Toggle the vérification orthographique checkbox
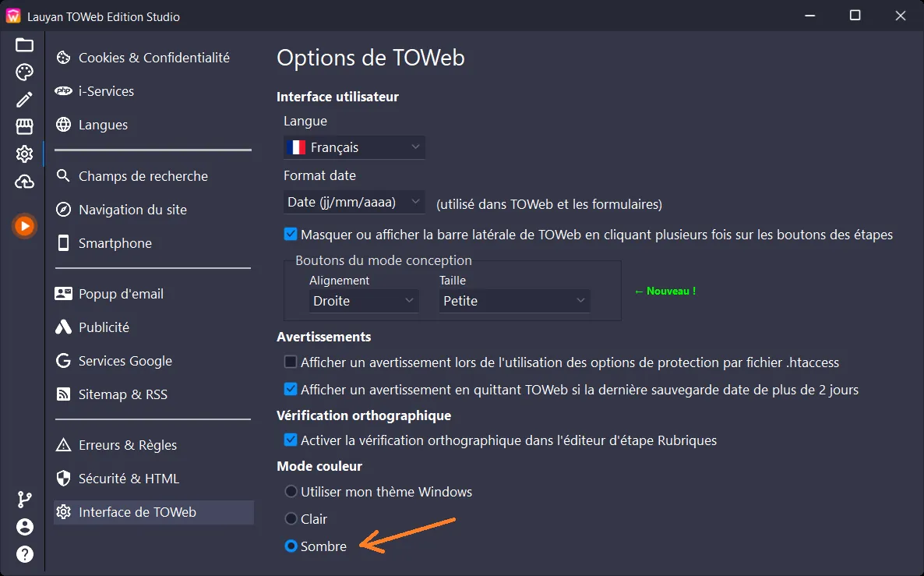Viewport: 924px width, 576px height. (291, 440)
